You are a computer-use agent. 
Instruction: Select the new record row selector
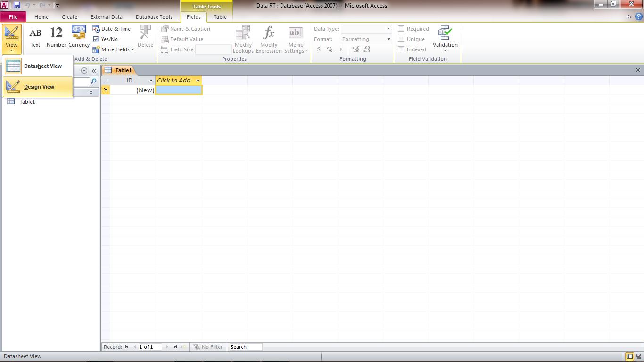106,90
